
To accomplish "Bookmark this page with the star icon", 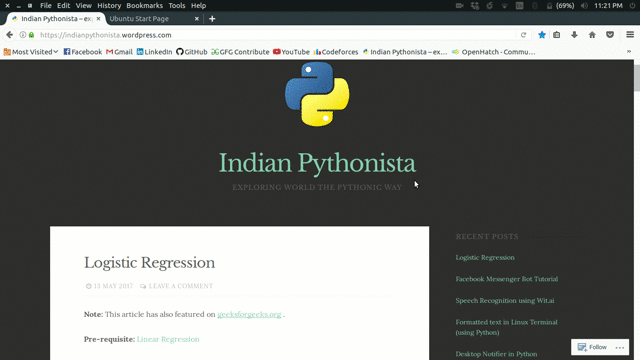I will [542, 35].
